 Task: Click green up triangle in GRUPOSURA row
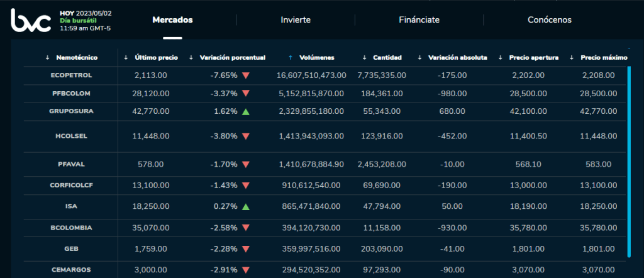click(246, 111)
